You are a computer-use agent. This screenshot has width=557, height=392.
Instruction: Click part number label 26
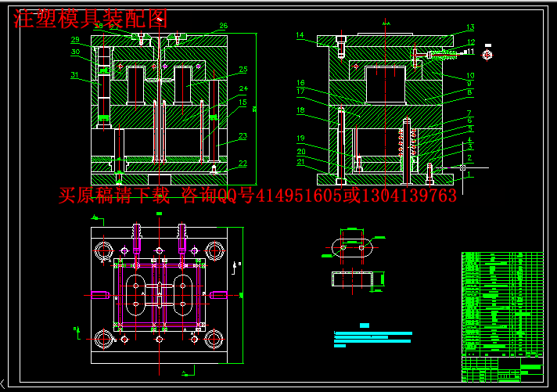[x=223, y=26]
